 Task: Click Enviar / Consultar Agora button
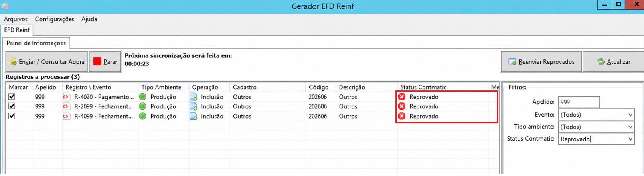[47, 62]
